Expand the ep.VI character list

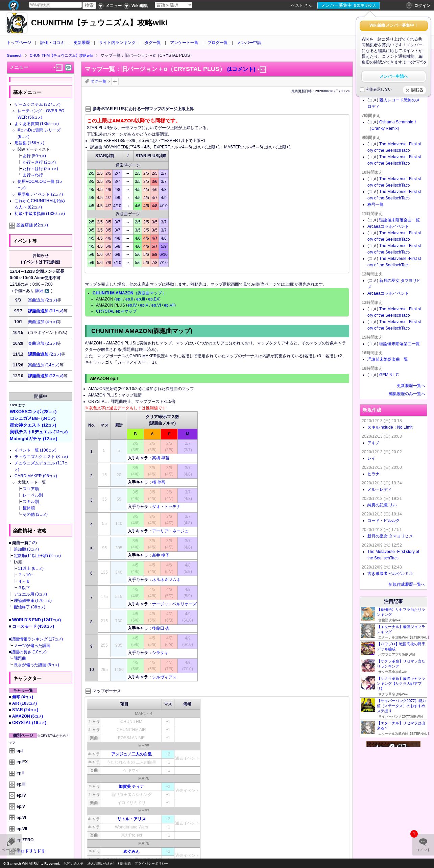tap(12, 818)
